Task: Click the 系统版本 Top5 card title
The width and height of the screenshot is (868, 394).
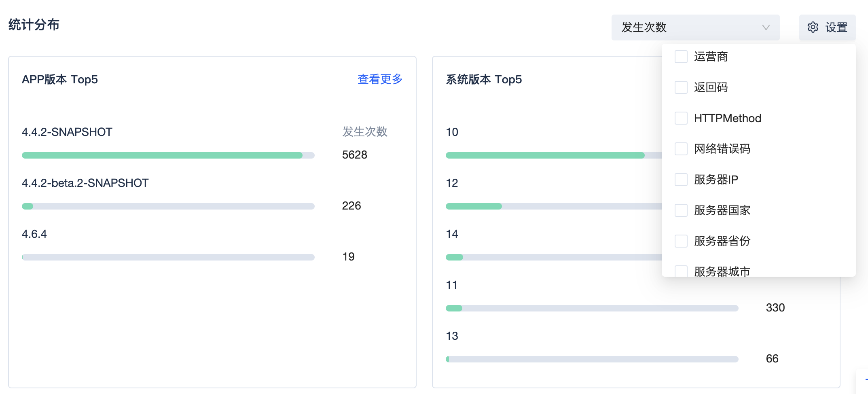Action: click(484, 79)
